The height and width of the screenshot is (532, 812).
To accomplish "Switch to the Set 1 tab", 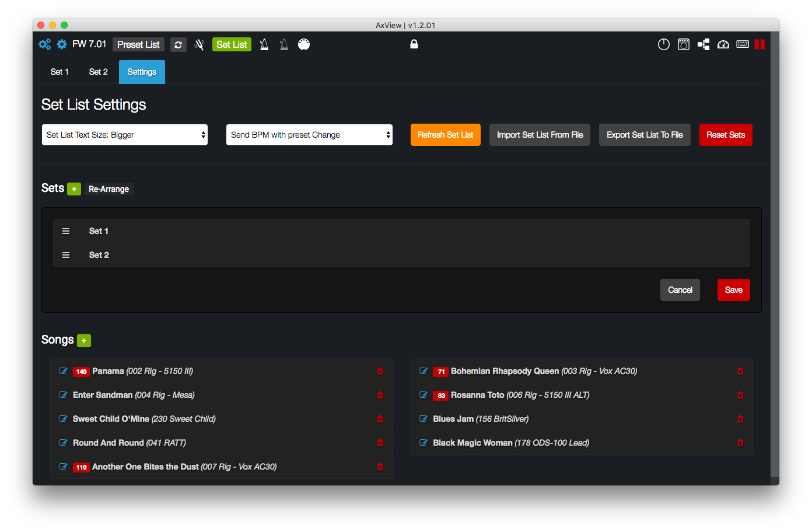I will (60, 72).
